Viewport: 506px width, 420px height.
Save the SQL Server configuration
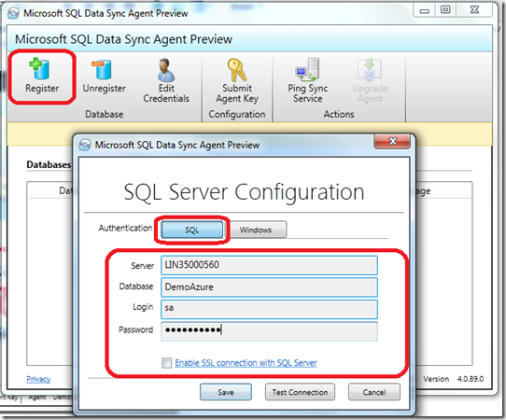pyautogui.click(x=226, y=392)
